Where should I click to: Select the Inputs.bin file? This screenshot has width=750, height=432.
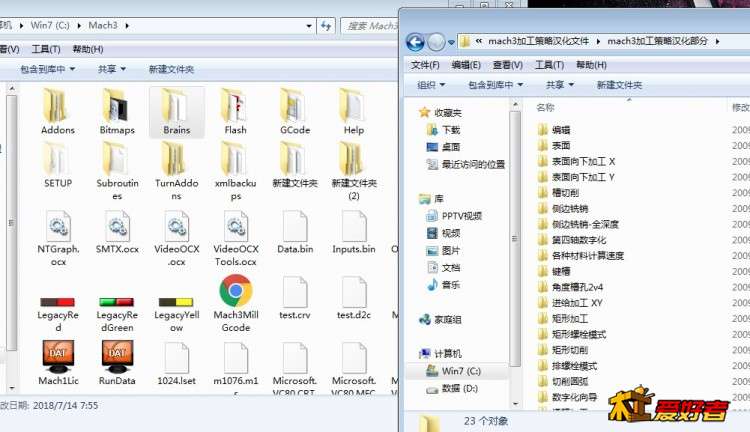[x=354, y=232]
